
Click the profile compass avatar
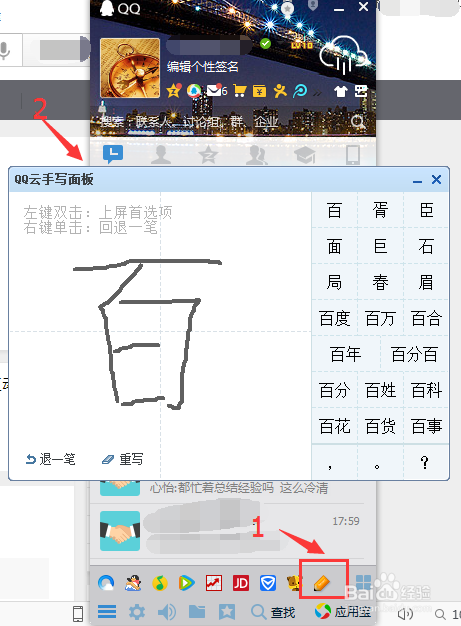[x=130, y=68]
